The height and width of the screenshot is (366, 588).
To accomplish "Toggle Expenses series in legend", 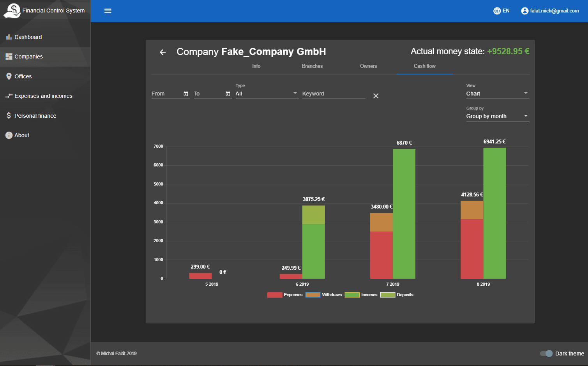I will coord(285,295).
